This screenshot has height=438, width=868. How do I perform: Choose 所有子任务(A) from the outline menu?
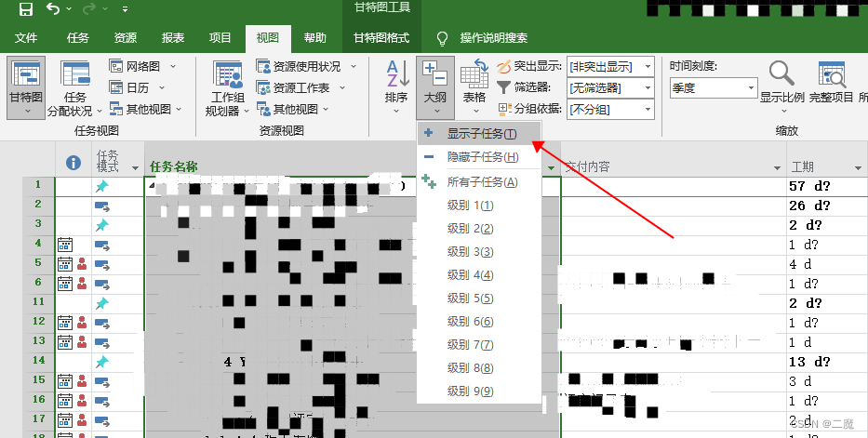point(479,182)
